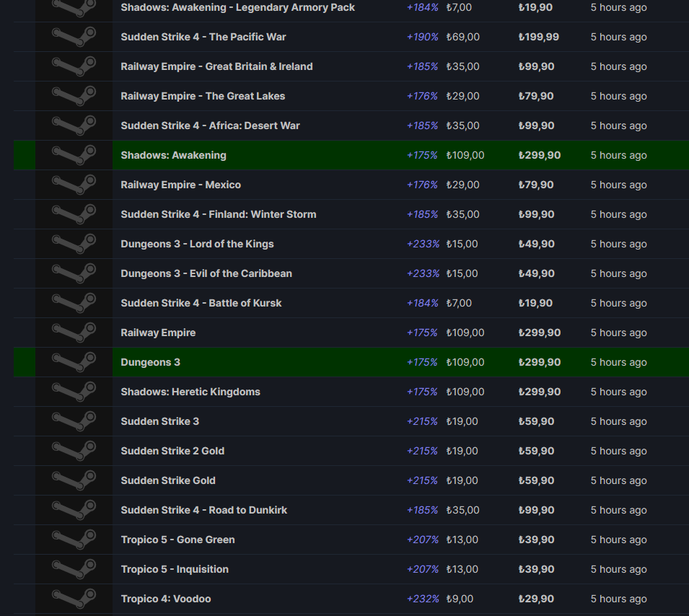The width and height of the screenshot is (689, 616).
Task: Click Steam icon beside Shadows: Awakening row
Action: [74, 155]
